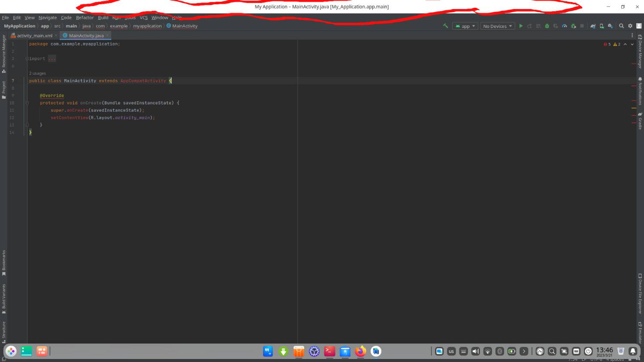The width and height of the screenshot is (644, 362).
Task: Expand the collapsed import statements
Action: 52,59
